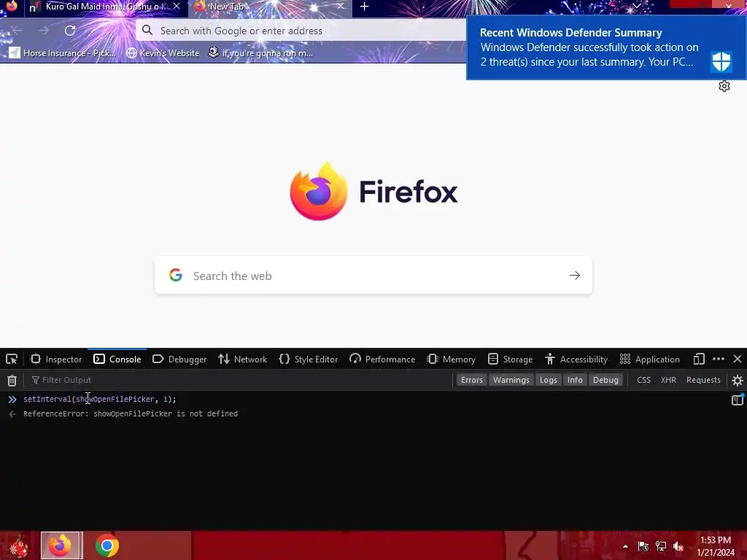Click the Search the web box
This screenshot has height=560, width=747.
[373, 275]
